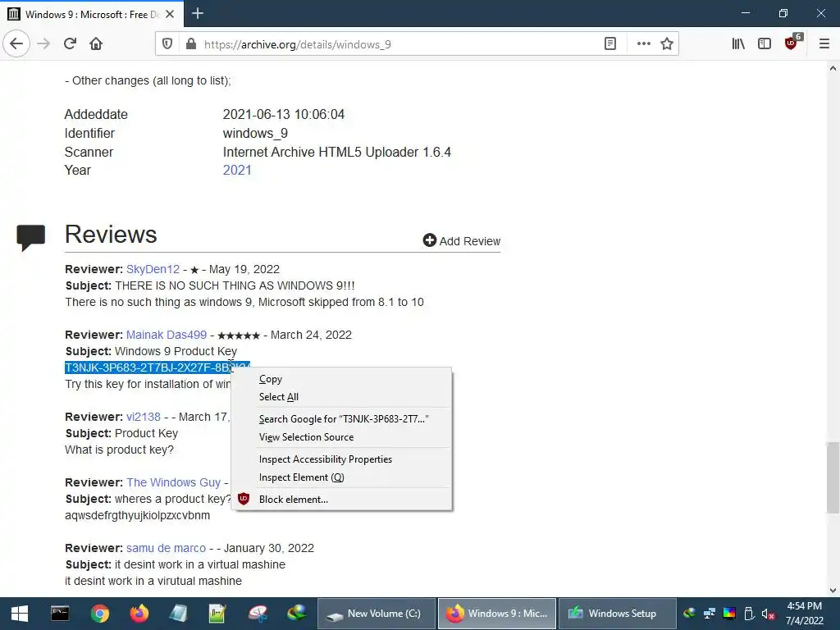Viewport: 840px width, 630px height.
Task: Choose Select All in context menu
Action: point(342,397)
